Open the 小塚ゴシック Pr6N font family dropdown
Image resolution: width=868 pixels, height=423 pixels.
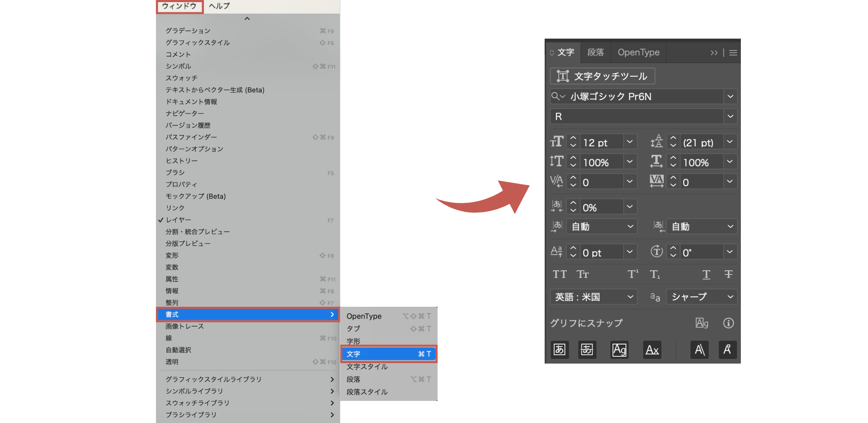(730, 96)
